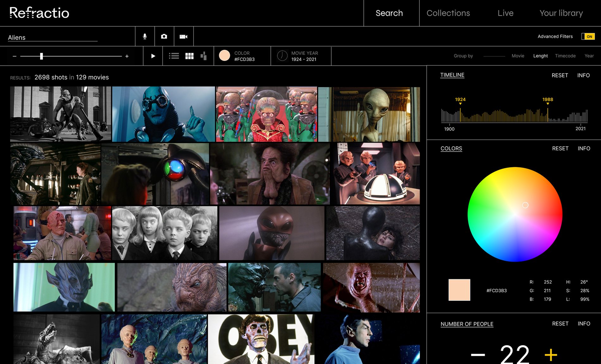The height and width of the screenshot is (364, 601).
Task: Open the blonde children black-and-white thumbnail
Action: click(165, 233)
